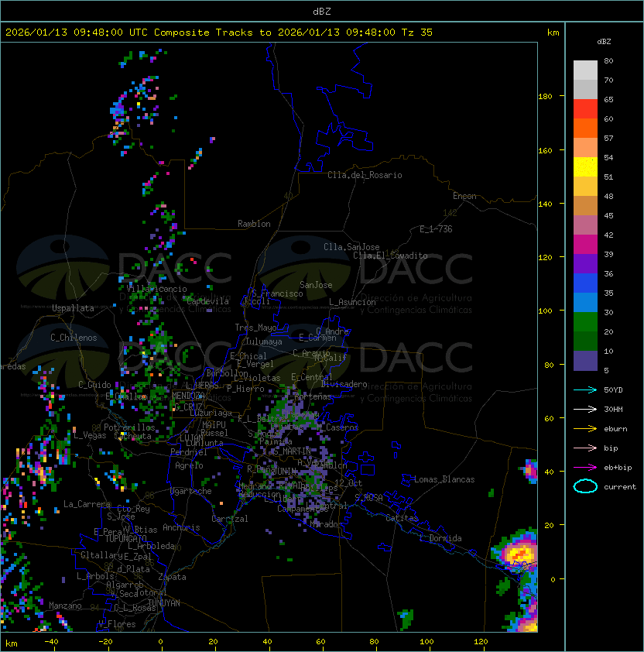Pick the purple swatch below the 39 label

(x=585, y=263)
